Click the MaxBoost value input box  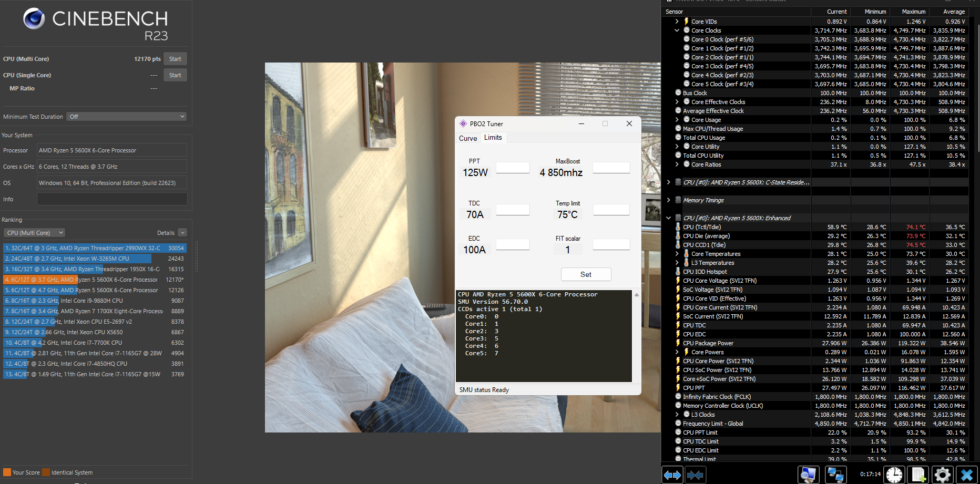[x=611, y=168]
